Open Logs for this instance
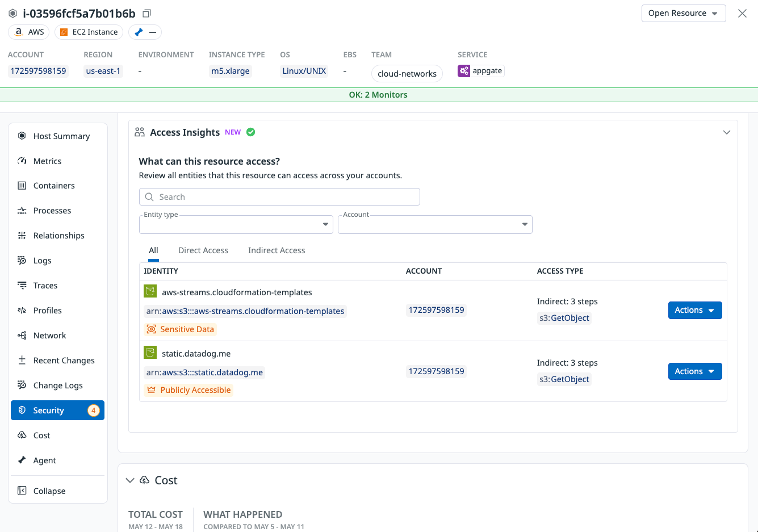The height and width of the screenshot is (532, 758). (x=43, y=260)
